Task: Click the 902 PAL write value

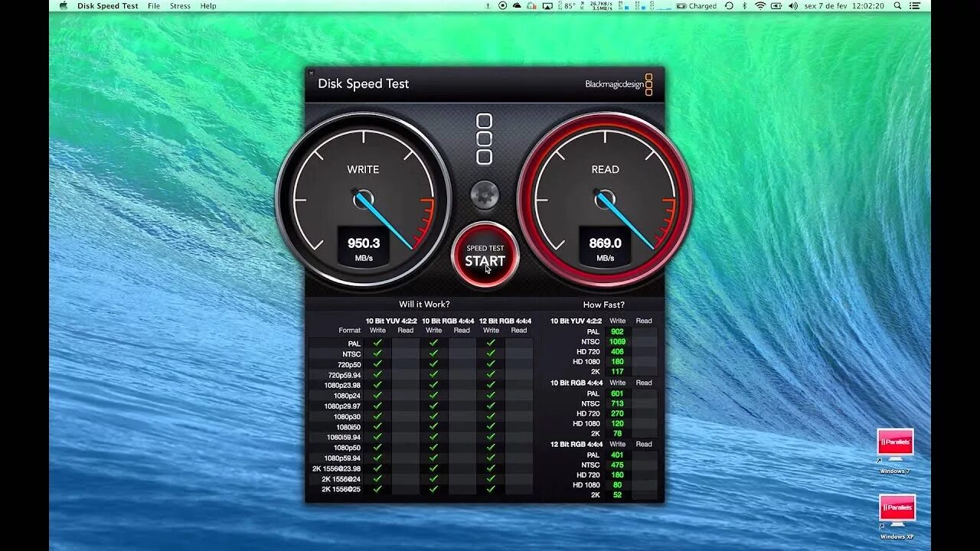Action: [617, 331]
